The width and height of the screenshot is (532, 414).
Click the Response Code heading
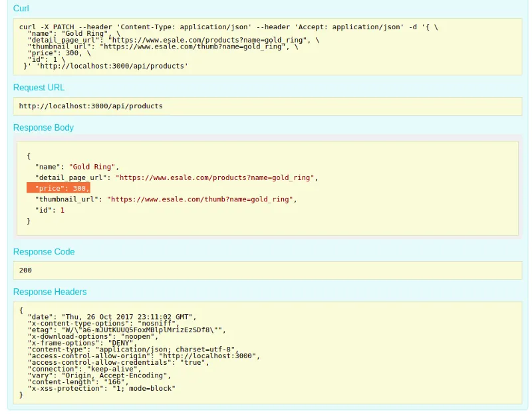[x=44, y=252]
